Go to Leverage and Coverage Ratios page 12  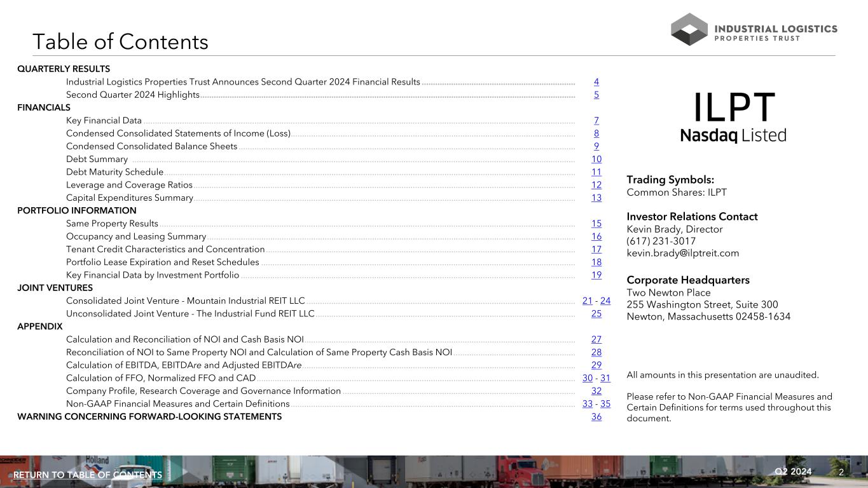596,185
